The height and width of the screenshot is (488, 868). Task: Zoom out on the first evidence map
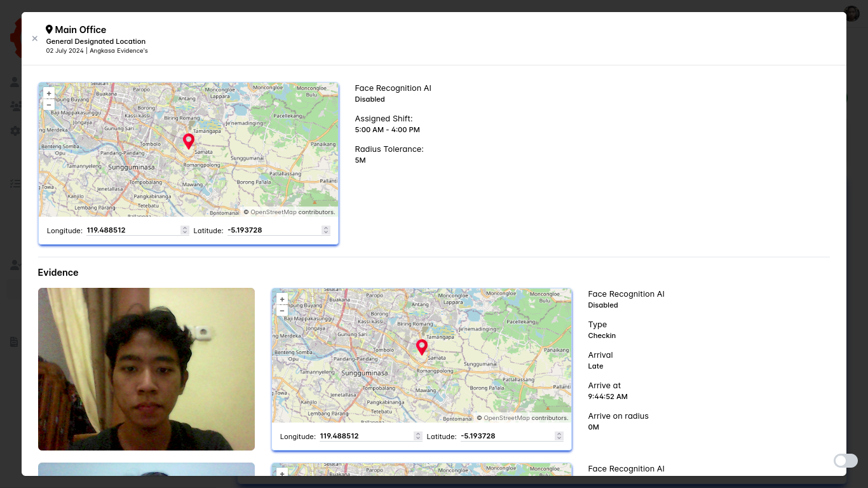tap(282, 311)
